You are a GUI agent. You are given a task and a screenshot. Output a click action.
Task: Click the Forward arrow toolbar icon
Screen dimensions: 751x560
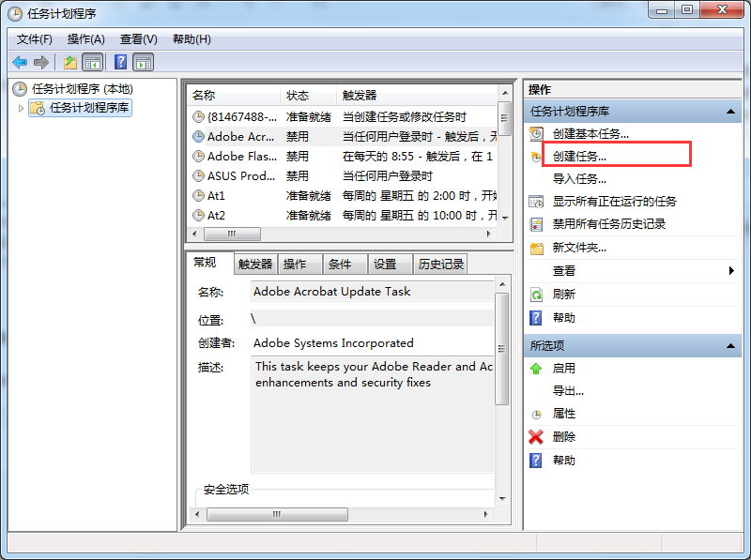41,62
